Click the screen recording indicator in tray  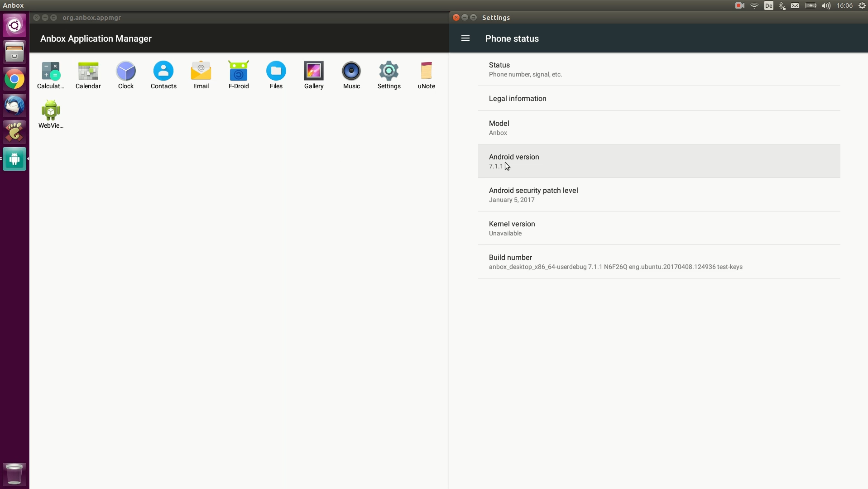pyautogui.click(x=740, y=5)
